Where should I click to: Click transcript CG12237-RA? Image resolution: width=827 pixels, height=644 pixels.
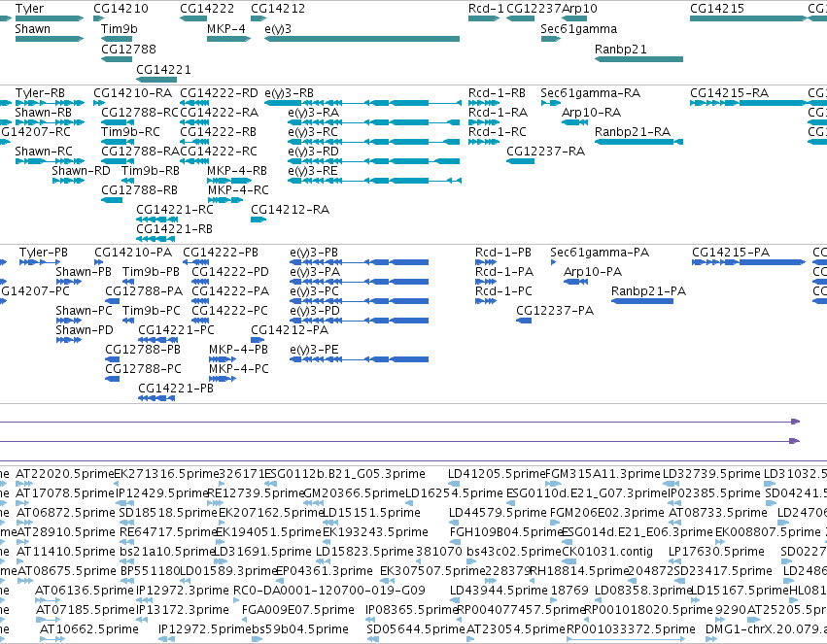tap(520, 161)
